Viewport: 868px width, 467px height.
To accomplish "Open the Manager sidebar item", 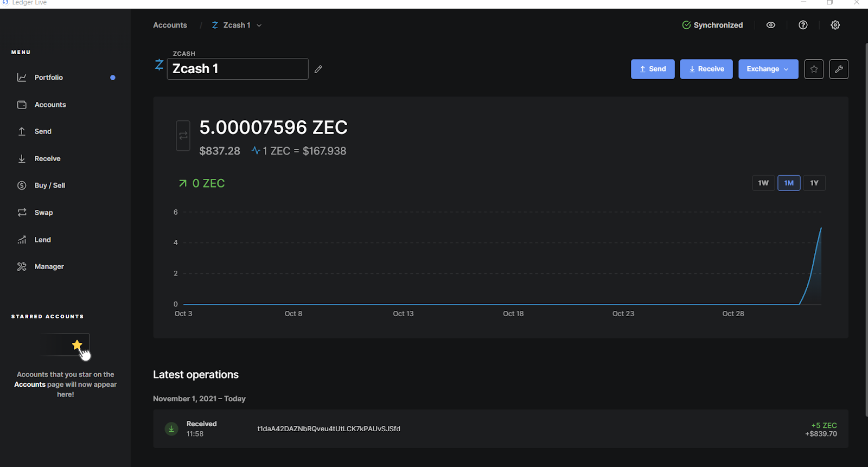I will click(x=49, y=266).
